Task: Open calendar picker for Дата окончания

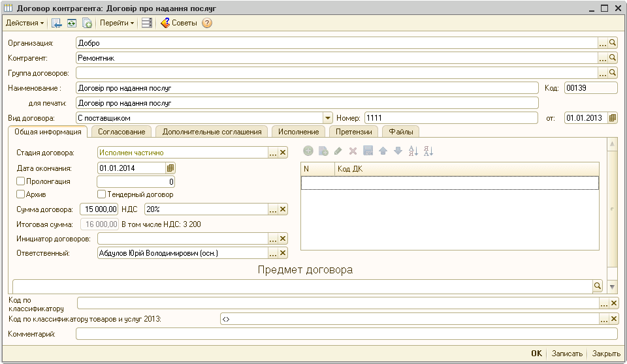Action: coord(170,168)
